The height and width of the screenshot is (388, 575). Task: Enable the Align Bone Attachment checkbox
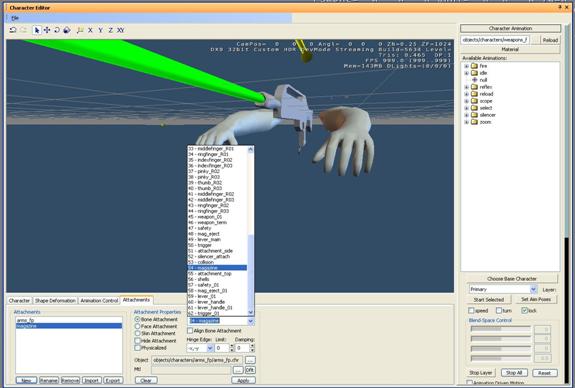pyautogui.click(x=190, y=331)
